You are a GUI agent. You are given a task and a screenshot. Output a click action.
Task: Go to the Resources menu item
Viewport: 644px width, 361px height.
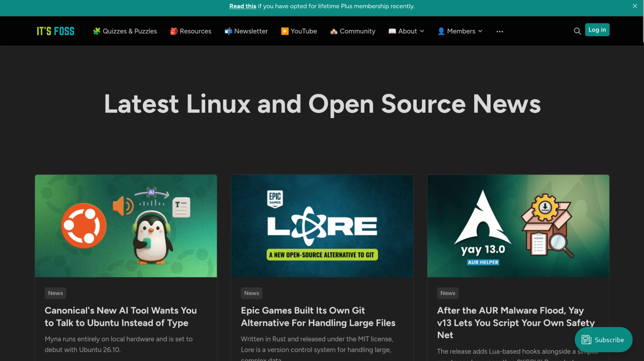pos(191,31)
